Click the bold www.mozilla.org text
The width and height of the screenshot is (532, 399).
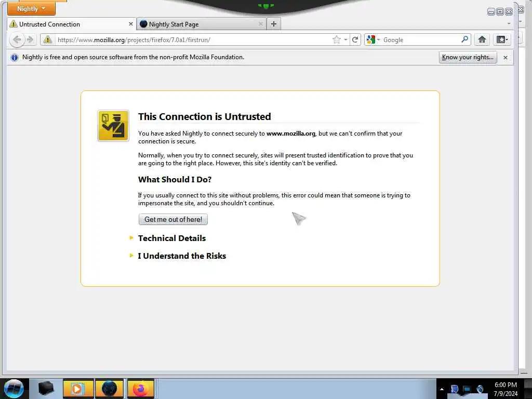[x=291, y=134]
